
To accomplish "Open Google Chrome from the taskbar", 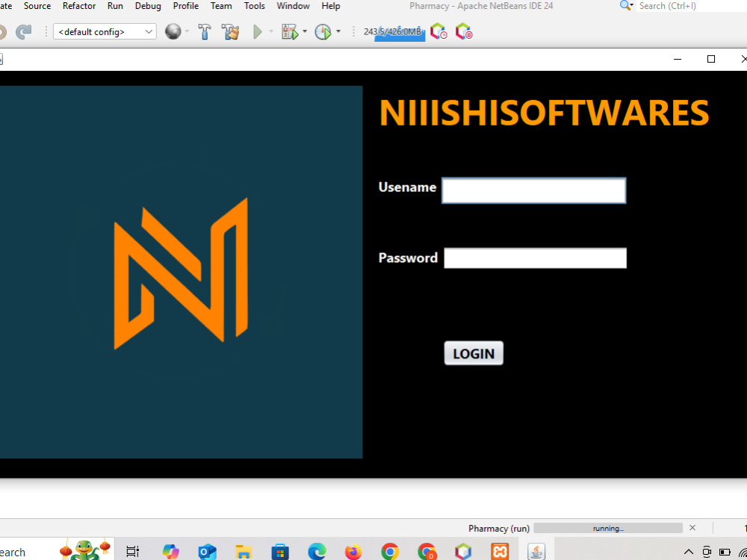I will click(x=390, y=552).
